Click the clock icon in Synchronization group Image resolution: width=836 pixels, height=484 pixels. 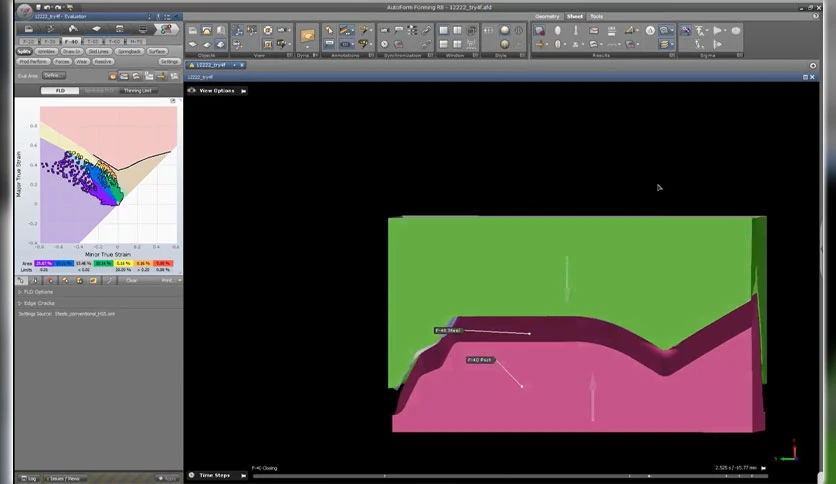tap(384, 44)
